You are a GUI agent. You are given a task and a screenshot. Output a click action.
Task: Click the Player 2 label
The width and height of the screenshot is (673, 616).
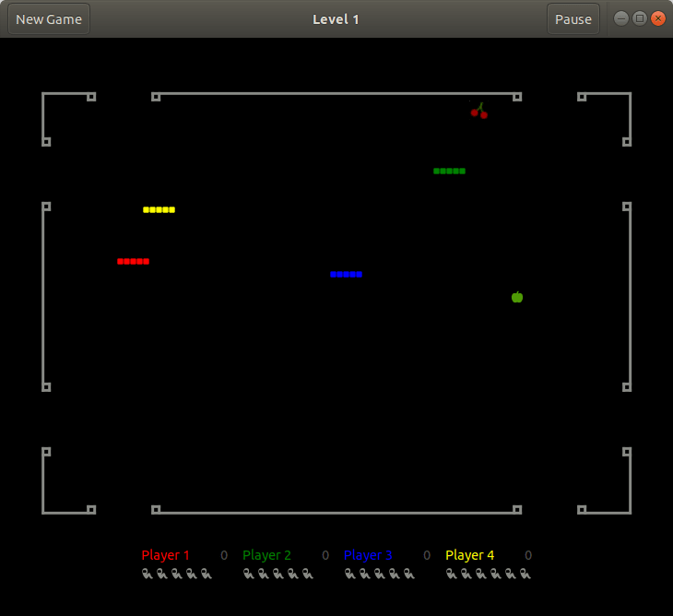pyautogui.click(x=267, y=555)
